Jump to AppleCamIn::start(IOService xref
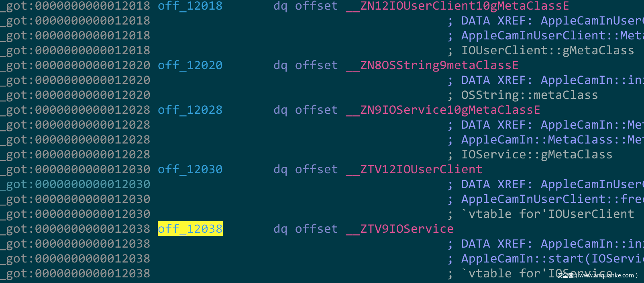This screenshot has width=644, height=283. tap(552, 258)
